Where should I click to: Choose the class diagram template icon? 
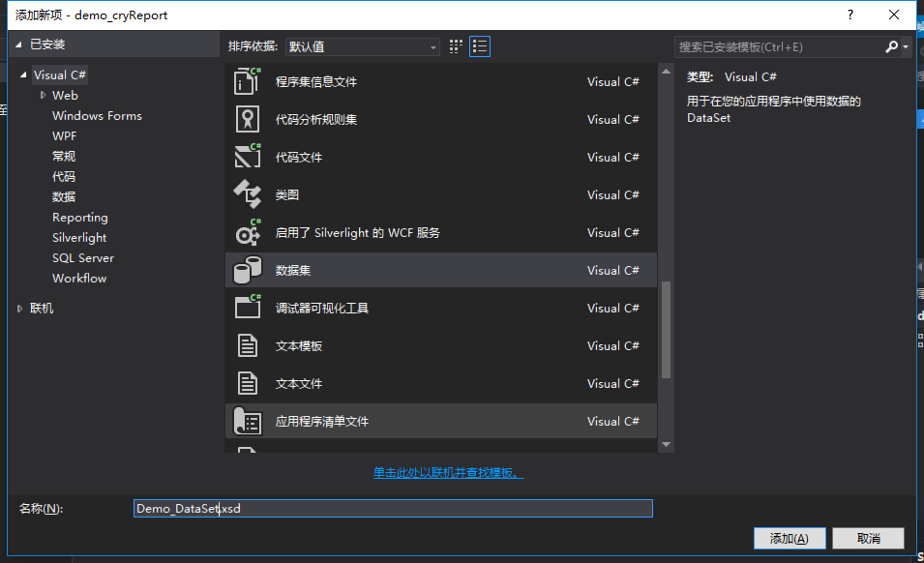[248, 194]
